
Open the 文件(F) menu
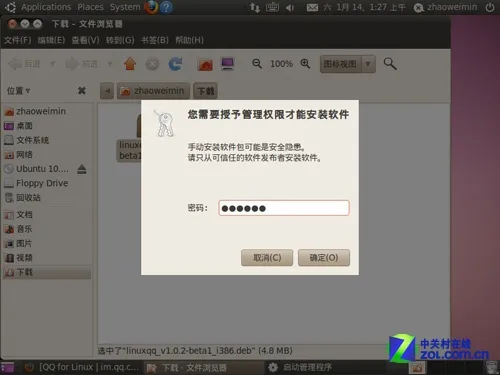pyautogui.click(x=17, y=40)
